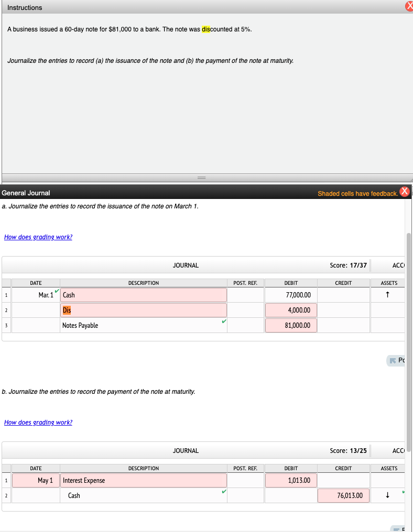413x532 pixels.
Task: Click post ref cell on Interest Expense row
Action: pos(246,481)
